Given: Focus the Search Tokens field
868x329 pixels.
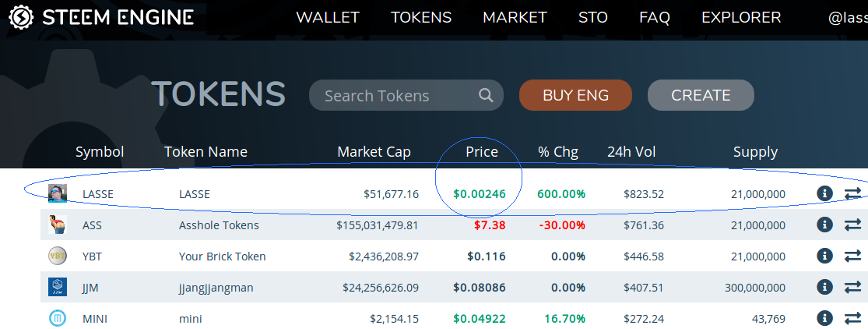Looking at the screenshot, I should (x=406, y=95).
